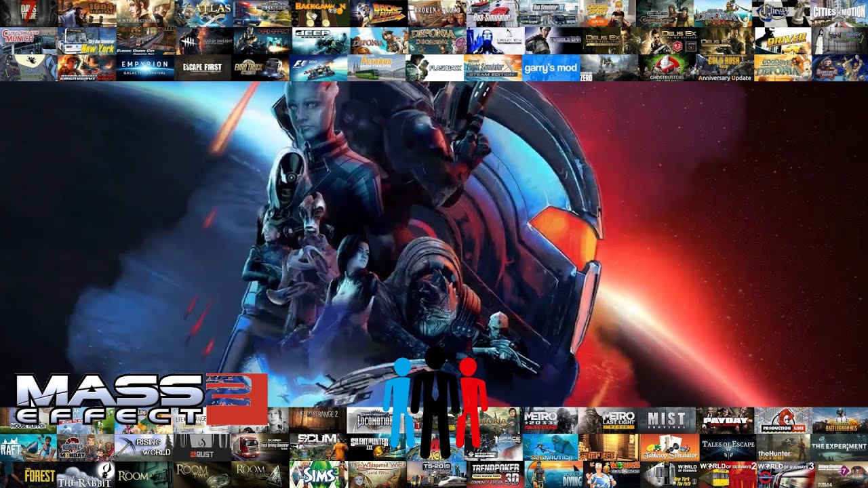Click the Chess game thumbnail

[782, 14]
